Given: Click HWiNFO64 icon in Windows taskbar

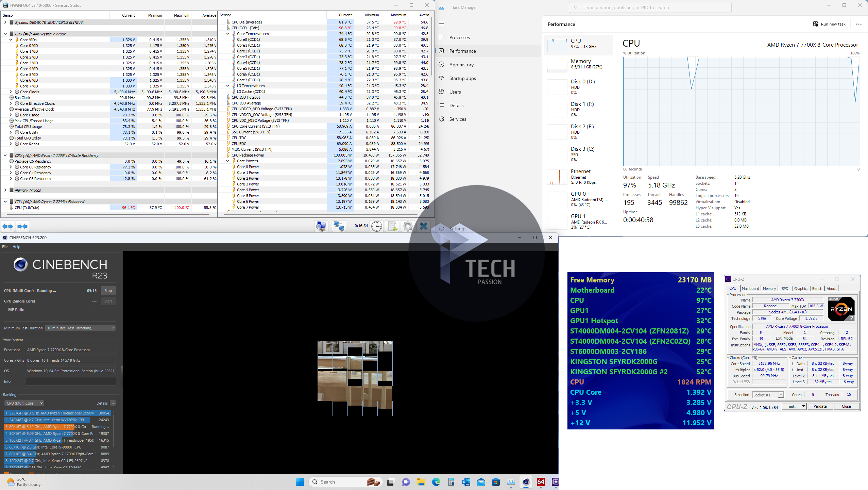Looking at the screenshot, I should click(x=541, y=482).
